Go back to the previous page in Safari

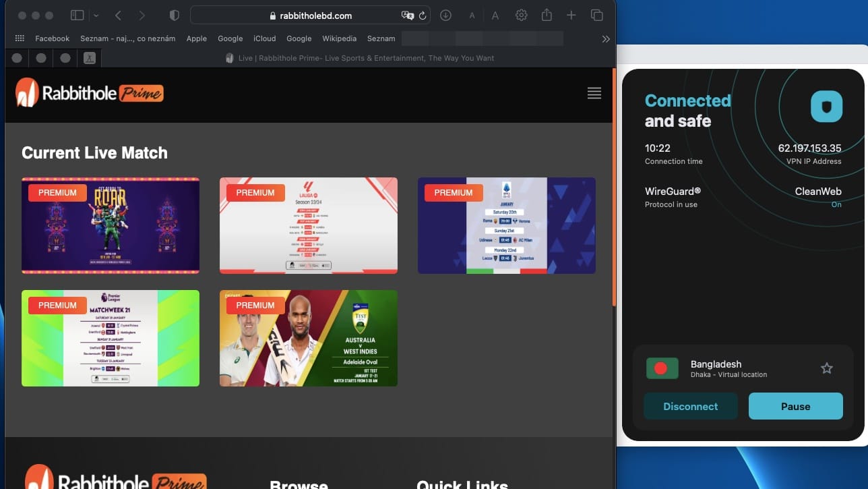click(118, 15)
